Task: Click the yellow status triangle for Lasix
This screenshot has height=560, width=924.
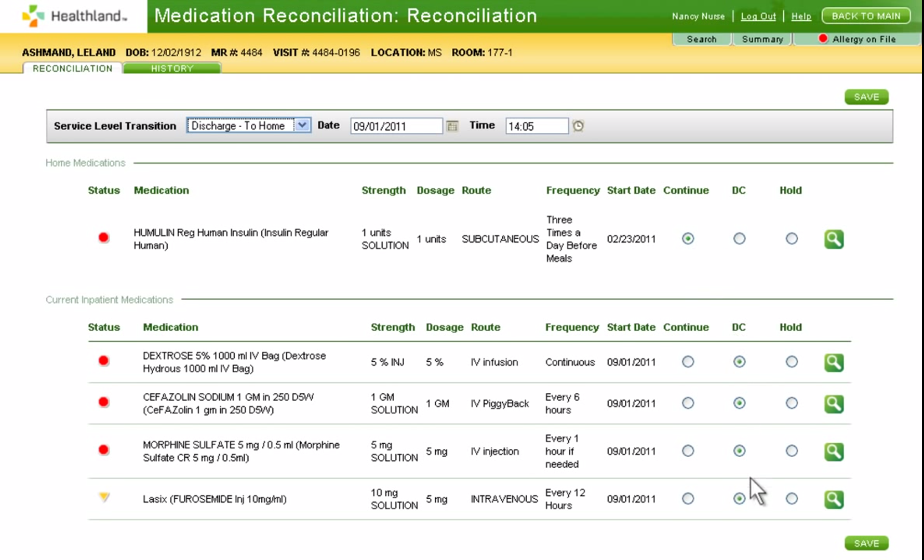Action: [104, 497]
